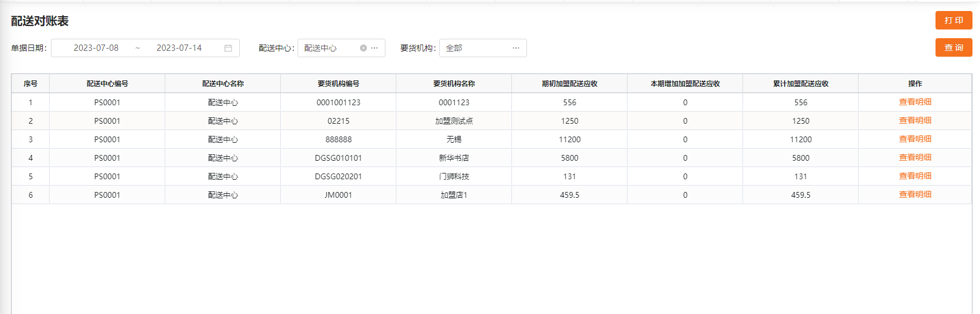Viewport: 980px width, 314px height.
Task: Click opening value 11200 in 无锡 row
Action: coord(570,139)
